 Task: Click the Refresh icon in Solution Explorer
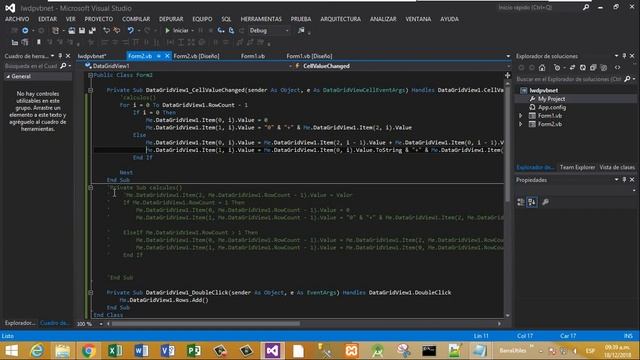coord(583,68)
